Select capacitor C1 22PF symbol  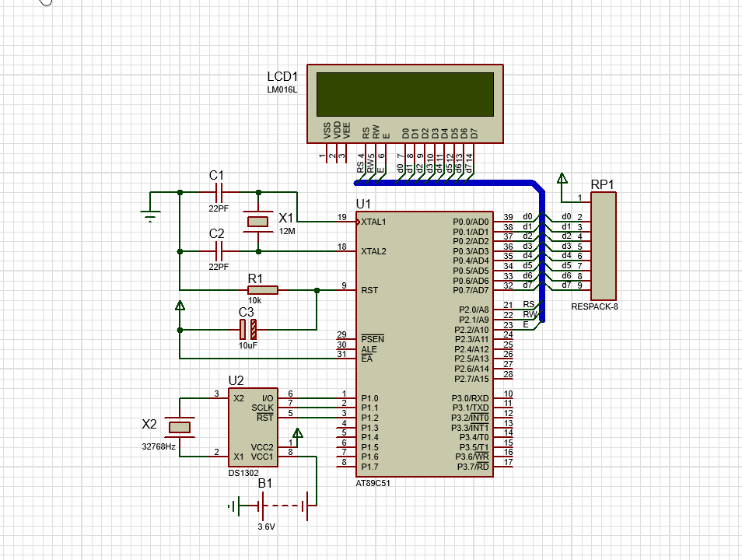pyautogui.click(x=219, y=193)
